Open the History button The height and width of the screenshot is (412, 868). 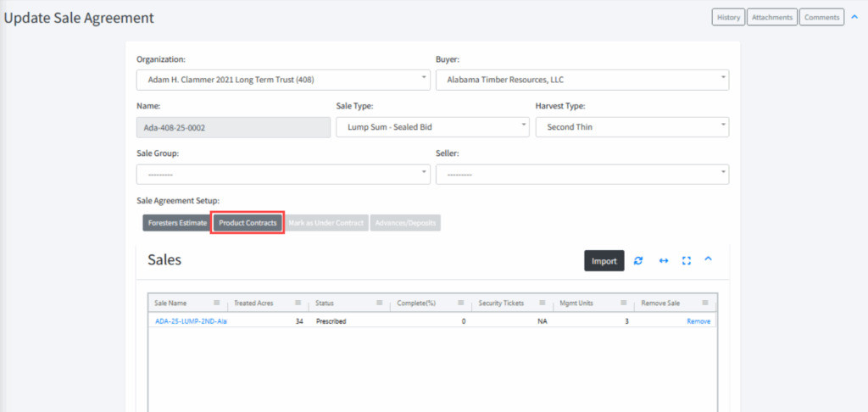[728, 17]
